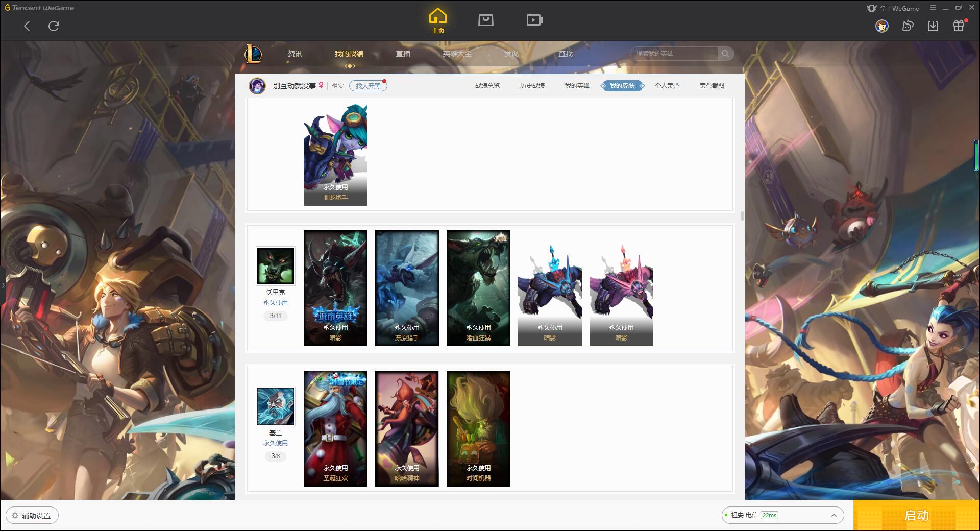Switch to 战绩总览 sub-tab
Image resolution: width=980 pixels, height=531 pixels.
point(487,86)
